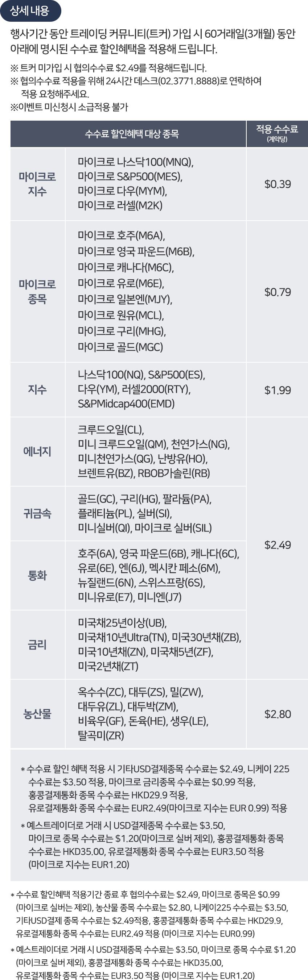Select the 통화 category cell
This screenshot has width=308, height=980.
37,576
